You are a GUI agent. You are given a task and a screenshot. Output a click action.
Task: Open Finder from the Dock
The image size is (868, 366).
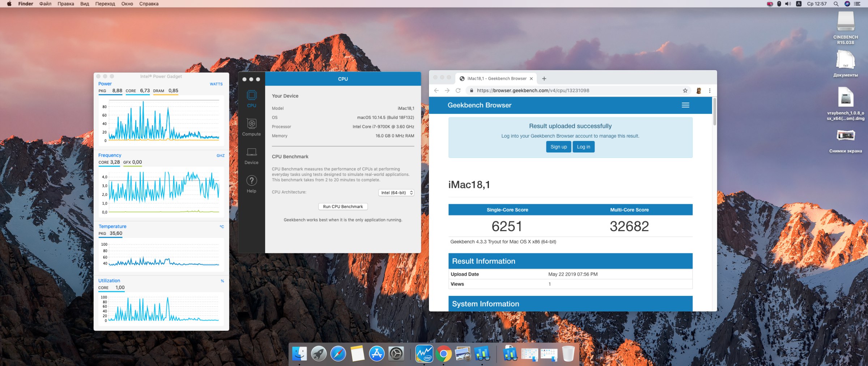point(299,354)
